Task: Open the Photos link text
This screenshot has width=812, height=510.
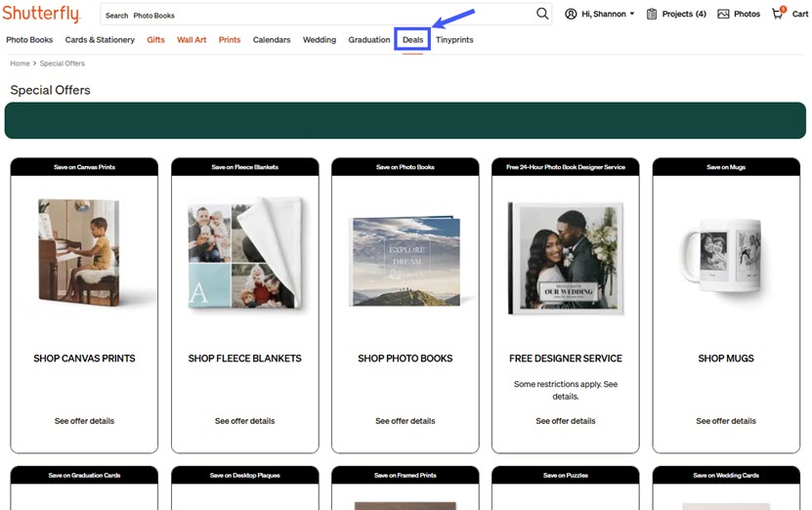Action: pos(747,14)
